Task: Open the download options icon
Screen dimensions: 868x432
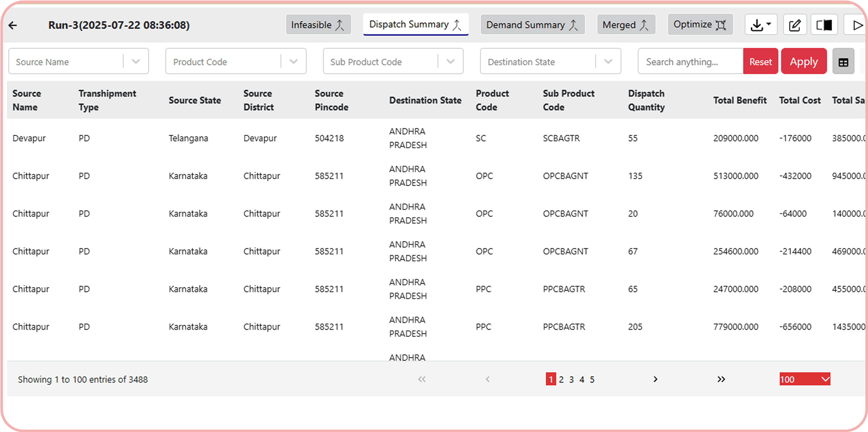Action: point(760,25)
